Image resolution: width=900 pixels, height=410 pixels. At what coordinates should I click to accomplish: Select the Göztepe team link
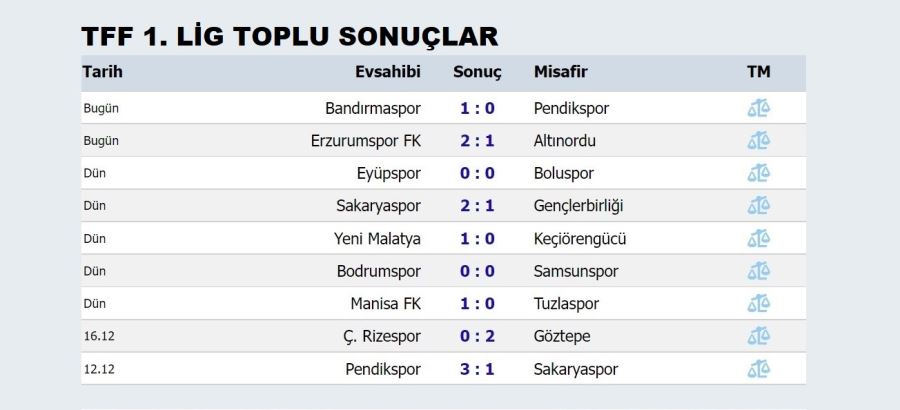[x=562, y=336]
